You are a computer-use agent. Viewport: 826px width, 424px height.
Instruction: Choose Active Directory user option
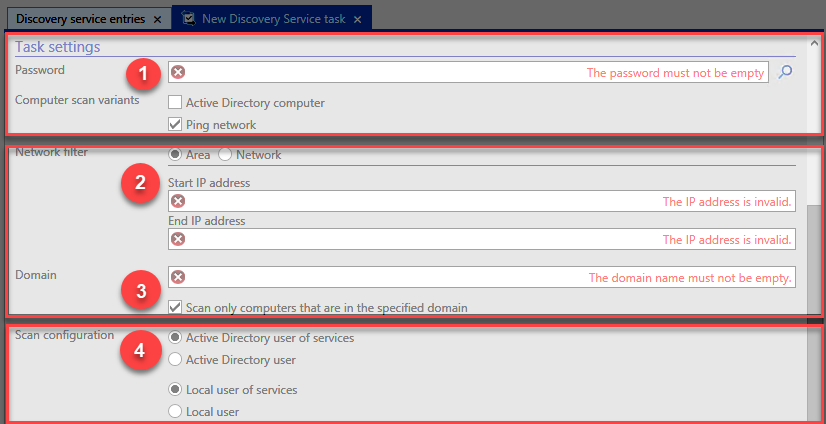click(x=174, y=360)
